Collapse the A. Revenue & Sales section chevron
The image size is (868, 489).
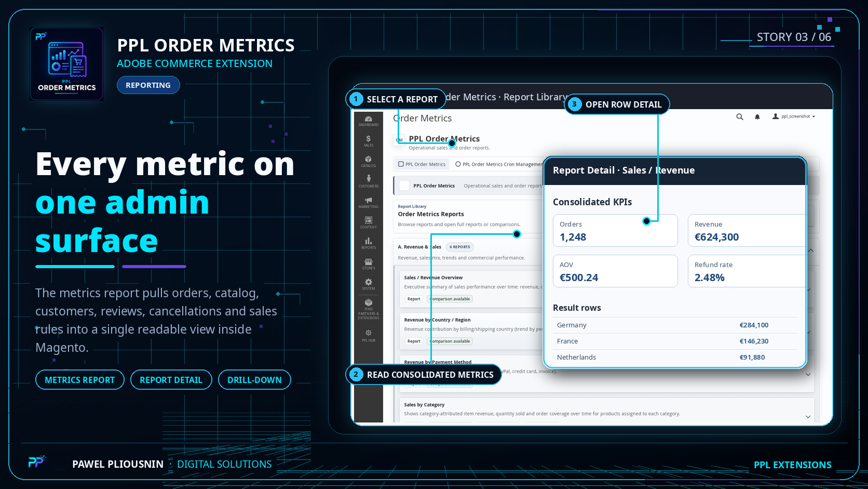tap(811, 250)
